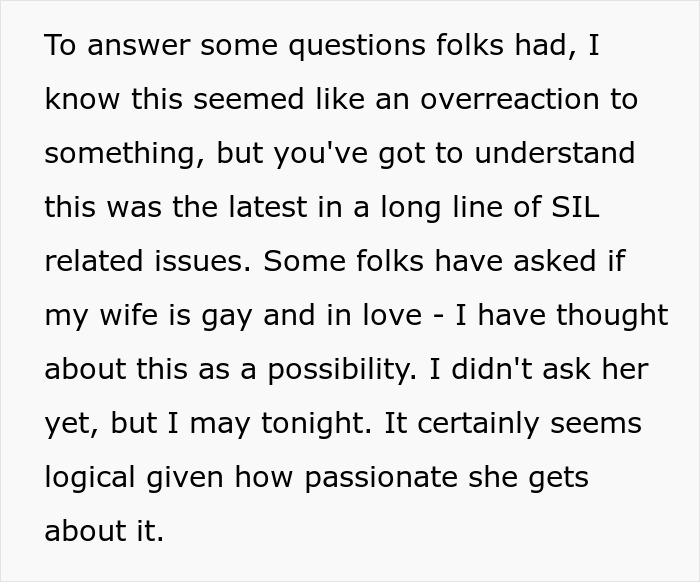Click on the word "latest"
Viewport: 700px width, 582px height.
(268, 207)
